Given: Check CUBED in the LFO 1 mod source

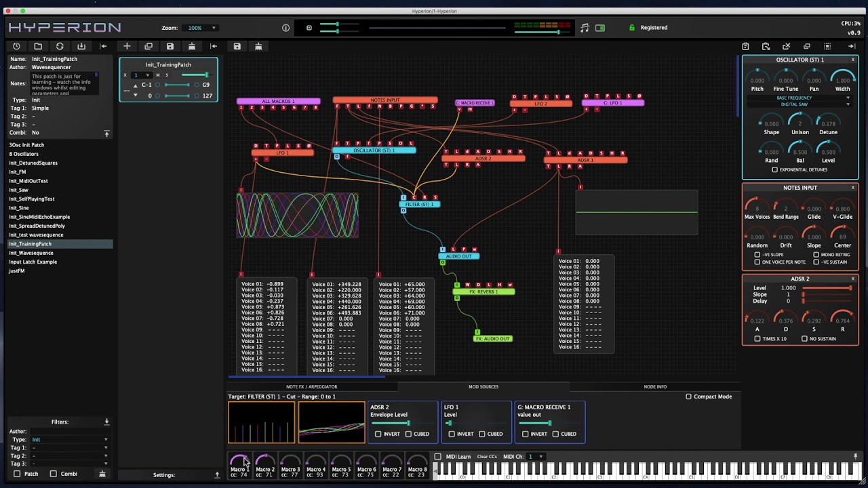Looking at the screenshot, I should [482, 434].
